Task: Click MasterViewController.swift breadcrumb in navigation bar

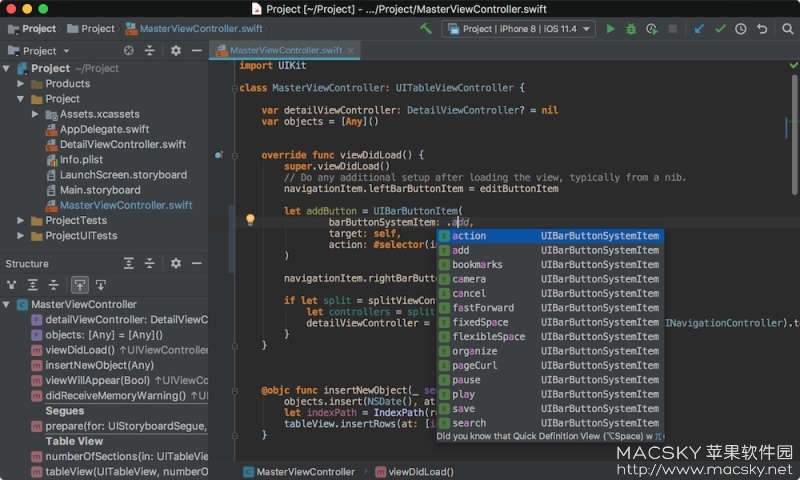Action: point(194,29)
